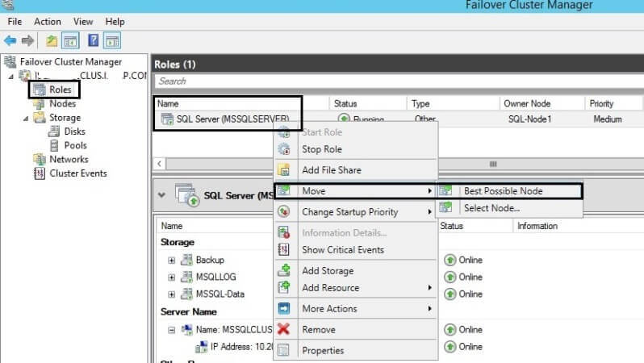Click the Add File Share folder icon
644x363 pixels.
284,170
